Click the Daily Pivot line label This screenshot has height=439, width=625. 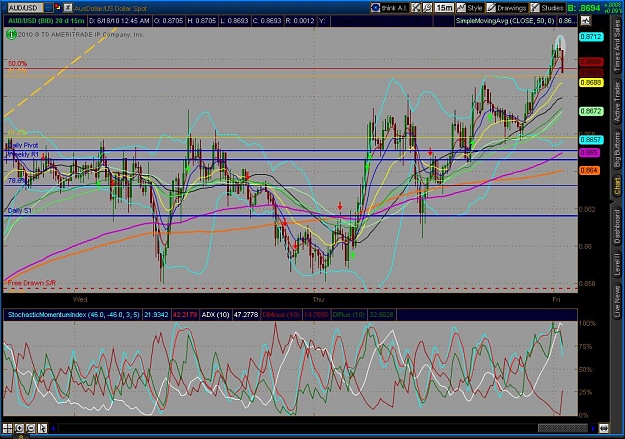[x=23, y=146]
